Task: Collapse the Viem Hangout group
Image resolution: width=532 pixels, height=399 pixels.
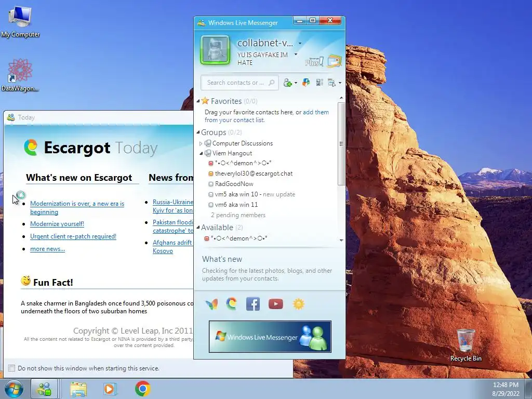Action: point(201,153)
